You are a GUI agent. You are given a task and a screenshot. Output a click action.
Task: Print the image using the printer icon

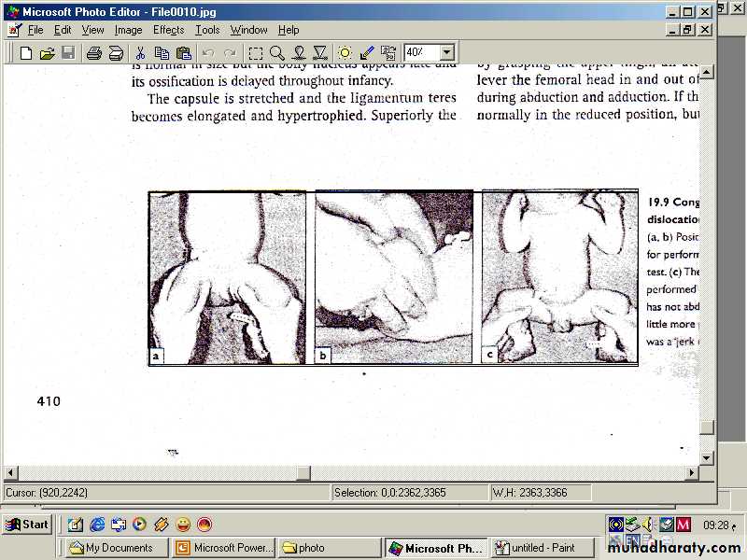(x=94, y=53)
